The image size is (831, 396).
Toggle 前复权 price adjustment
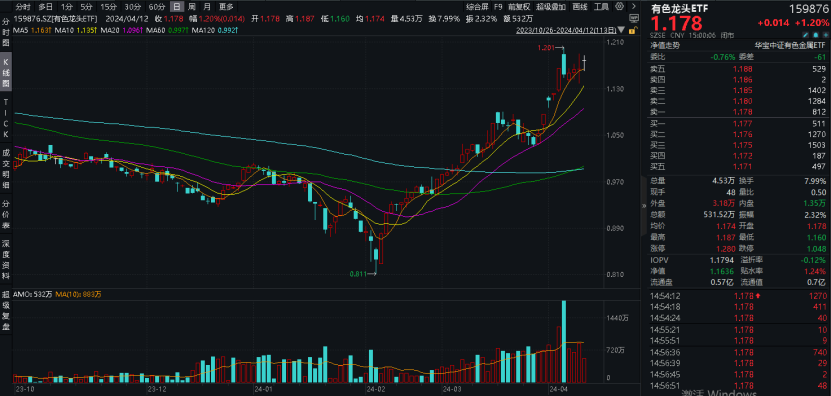517,7
